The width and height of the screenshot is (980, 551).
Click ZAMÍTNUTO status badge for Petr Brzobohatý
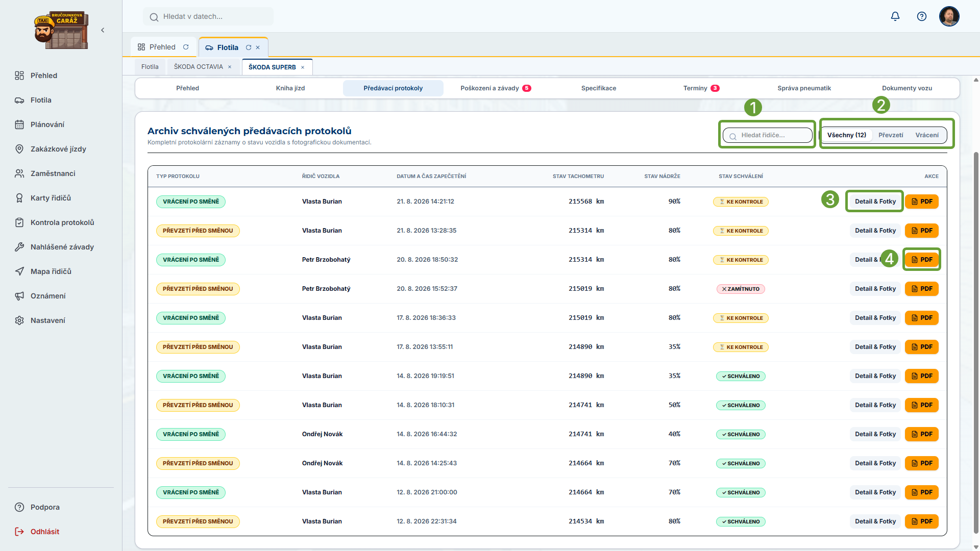pyautogui.click(x=741, y=289)
